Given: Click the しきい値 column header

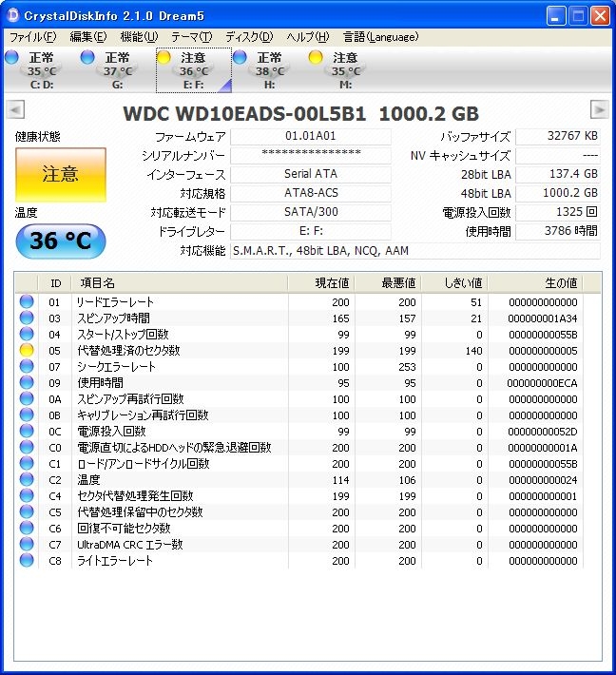Looking at the screenshot, I should tap(454, 283).
